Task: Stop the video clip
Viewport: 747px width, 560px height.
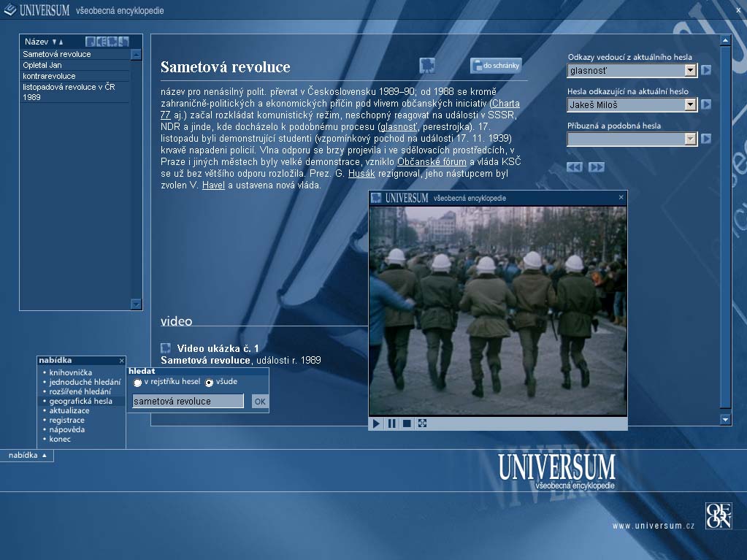Action: coord(407,423)
